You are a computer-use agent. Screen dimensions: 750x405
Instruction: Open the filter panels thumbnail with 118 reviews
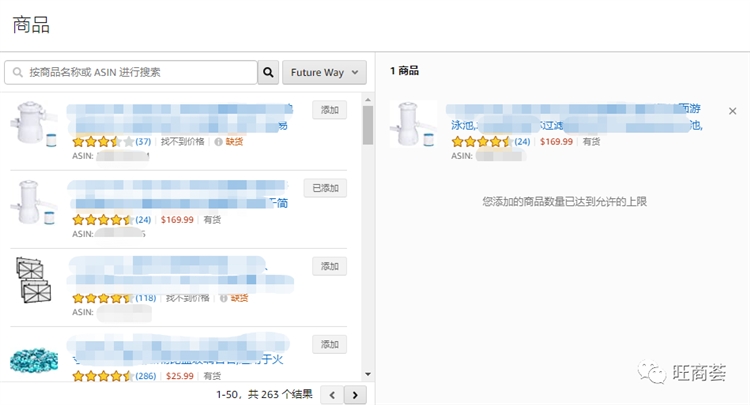click(x=33, y=280)
